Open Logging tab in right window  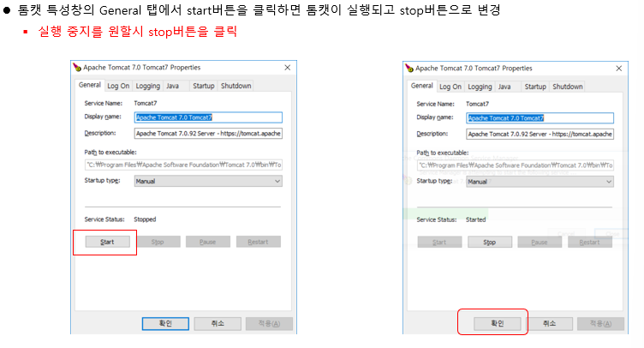coord(480,87)
